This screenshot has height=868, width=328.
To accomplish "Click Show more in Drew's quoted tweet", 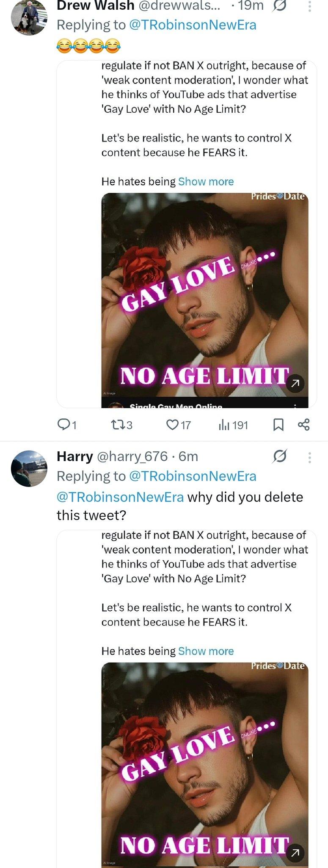I will [206, 181].
